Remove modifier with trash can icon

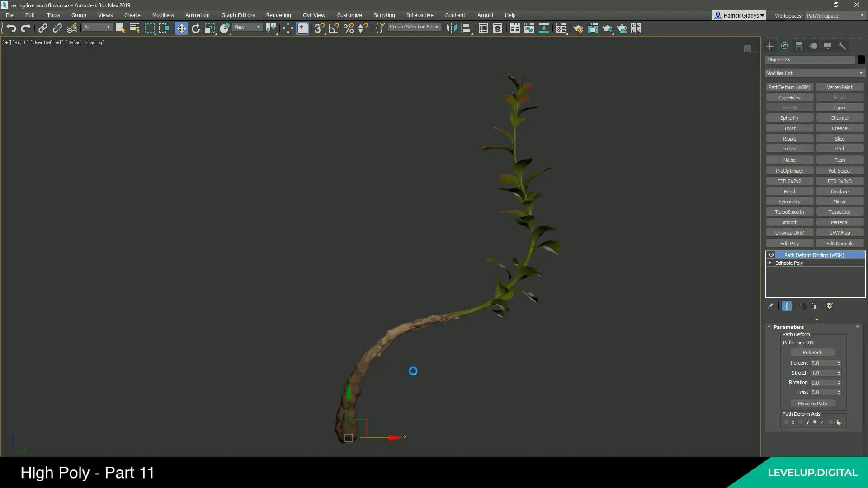pyautogui.click(x=814, y=306)
